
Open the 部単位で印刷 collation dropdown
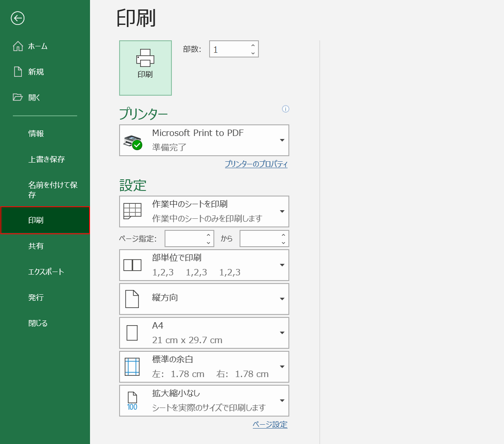click(x=282, y=265)
